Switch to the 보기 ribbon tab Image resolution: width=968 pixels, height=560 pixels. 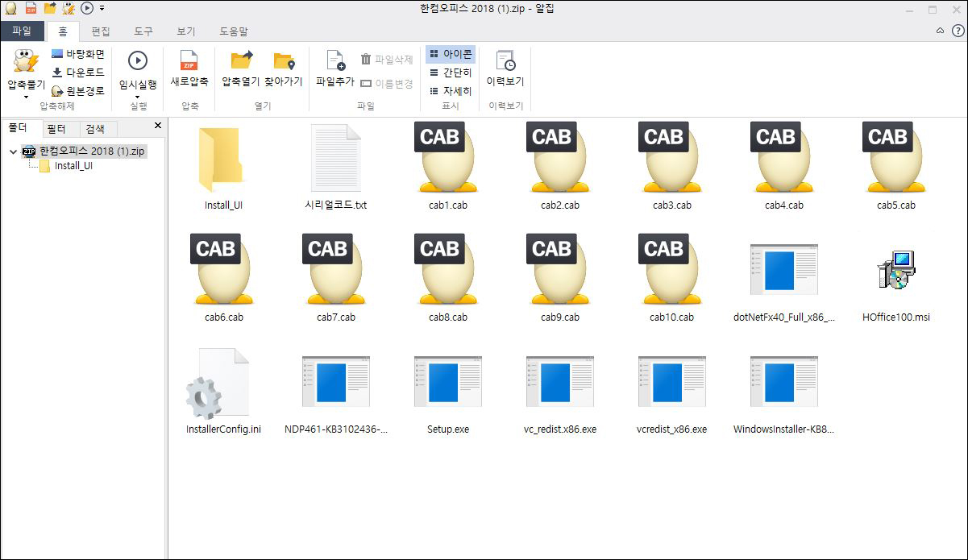point(186,31)
